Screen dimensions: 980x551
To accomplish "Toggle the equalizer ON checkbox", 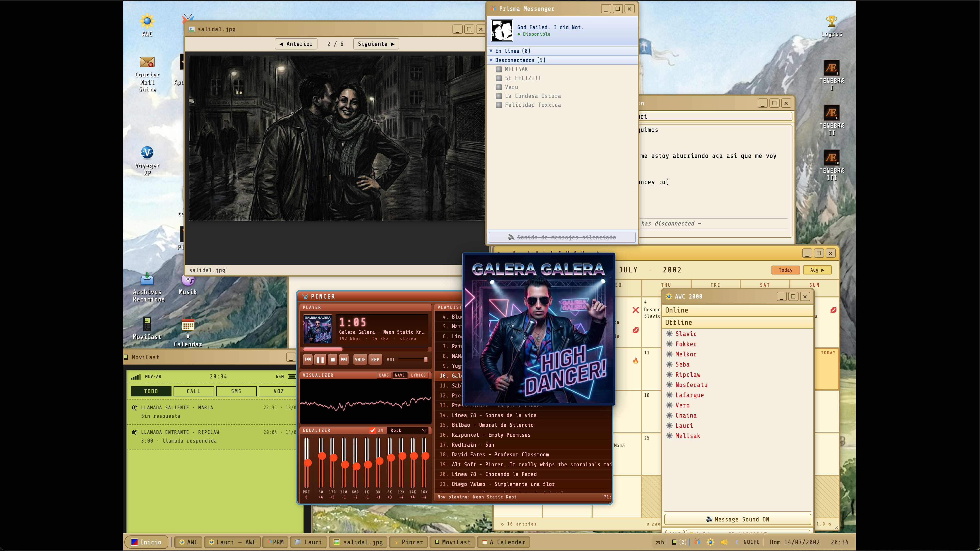I will pos(372,430).
